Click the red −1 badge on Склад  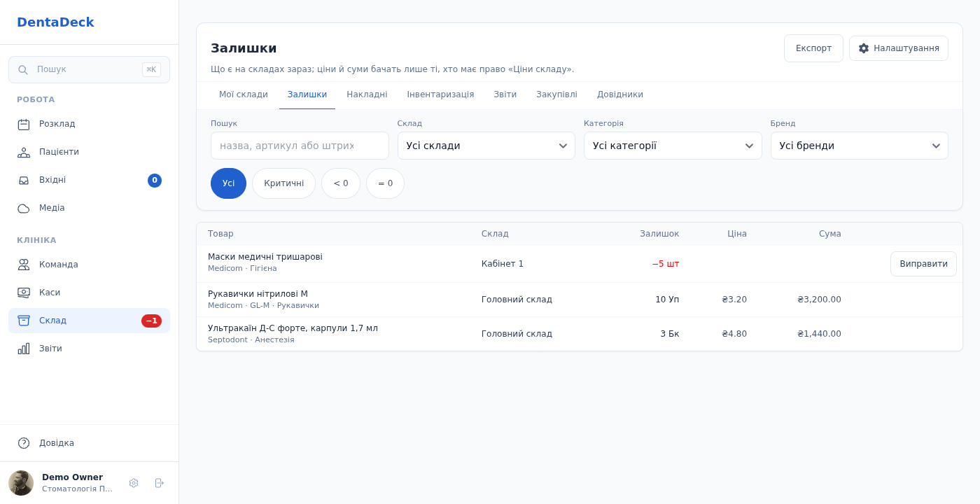point(151,321)
